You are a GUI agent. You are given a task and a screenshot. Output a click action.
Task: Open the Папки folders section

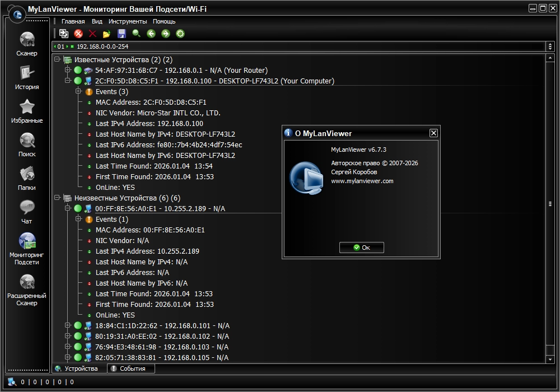click(27, 178)
